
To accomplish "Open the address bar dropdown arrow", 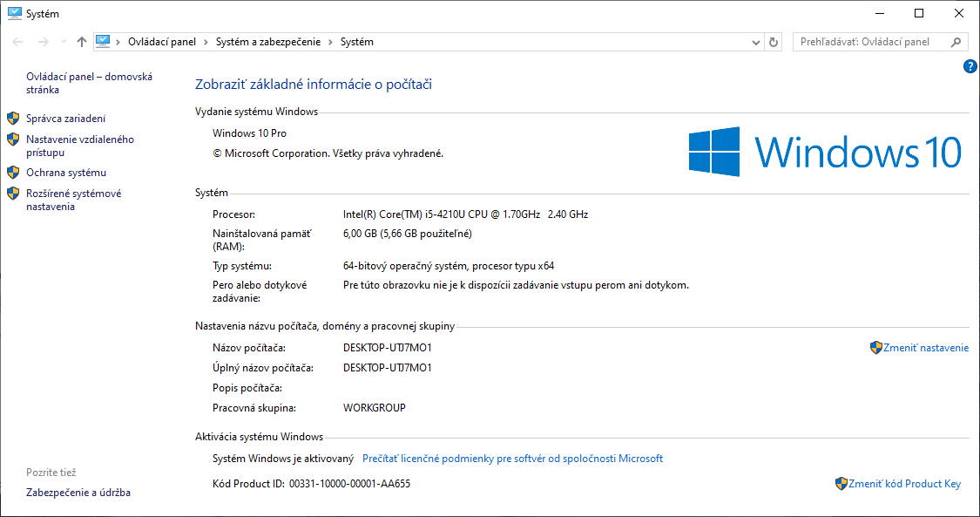I will click(x=757, y=41).
